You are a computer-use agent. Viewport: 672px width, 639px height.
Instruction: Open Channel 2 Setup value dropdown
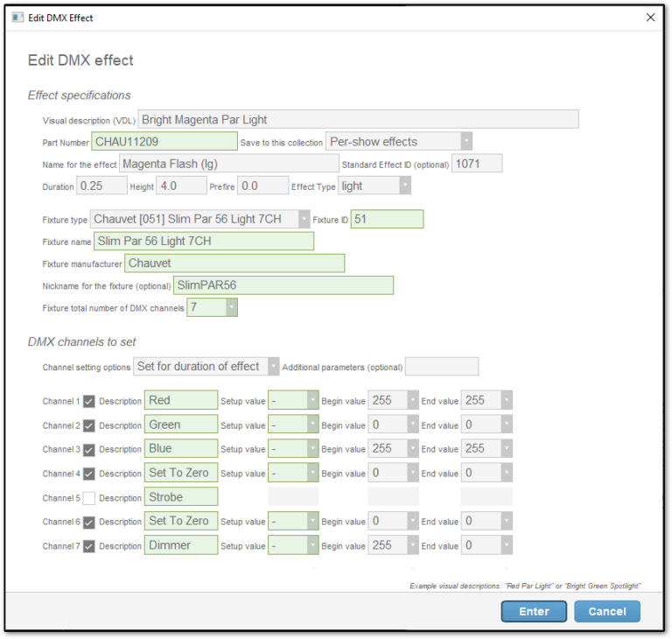[312, 425]
